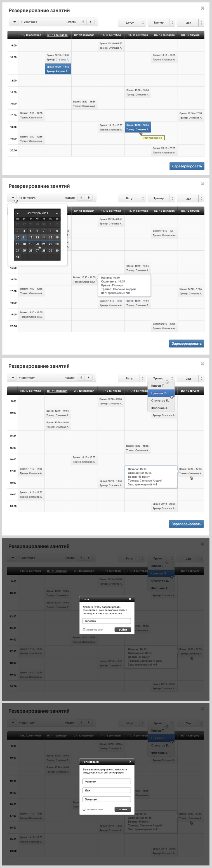Screen dimensions: 212x868
Task: Open the date picker arrow in the Зарезервировано tooltip panel
Action: point(14,22)
